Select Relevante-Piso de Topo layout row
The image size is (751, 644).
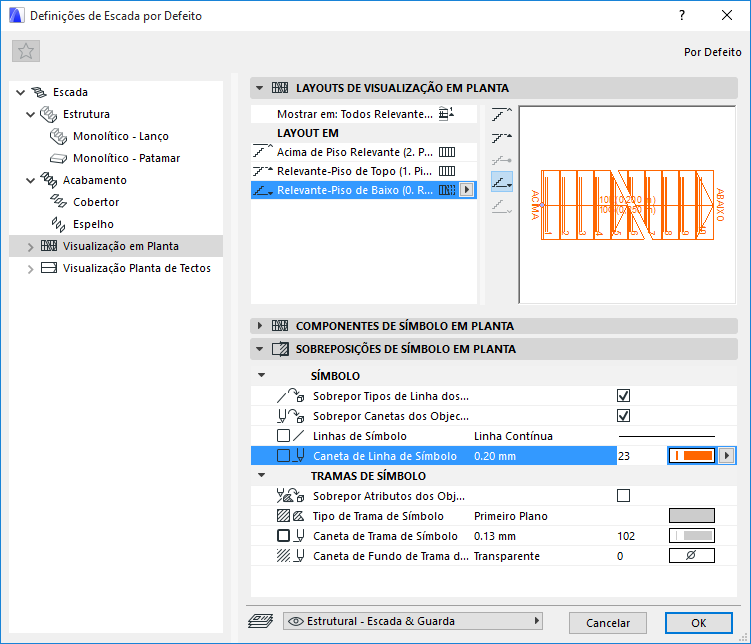pyautogui.click(x=364, y=171)
